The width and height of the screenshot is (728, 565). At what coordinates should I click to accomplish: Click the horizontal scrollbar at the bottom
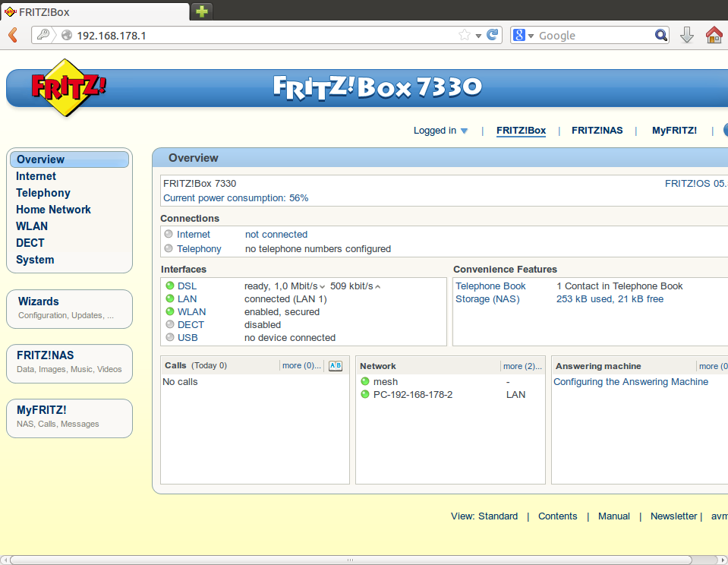point(357,560)
